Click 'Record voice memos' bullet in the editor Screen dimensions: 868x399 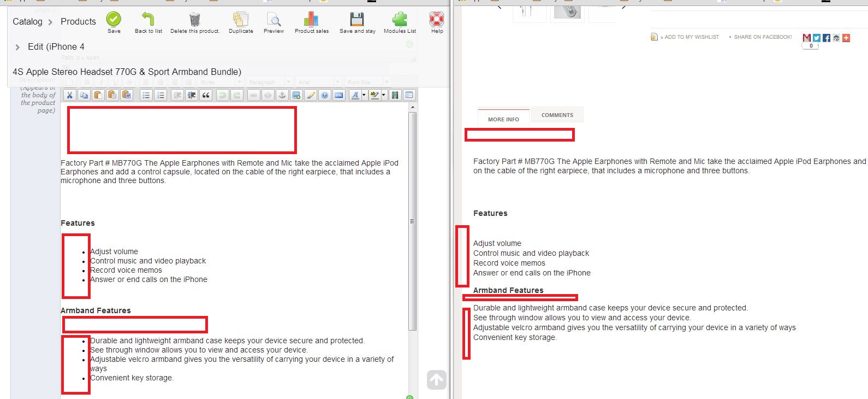pyautogui.click(x=126, y=270)
